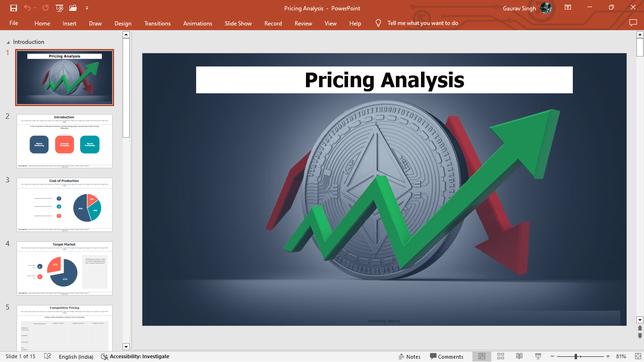Click the slide editor scroll up arrow
The image size is (644, 362).
point(640,34)
